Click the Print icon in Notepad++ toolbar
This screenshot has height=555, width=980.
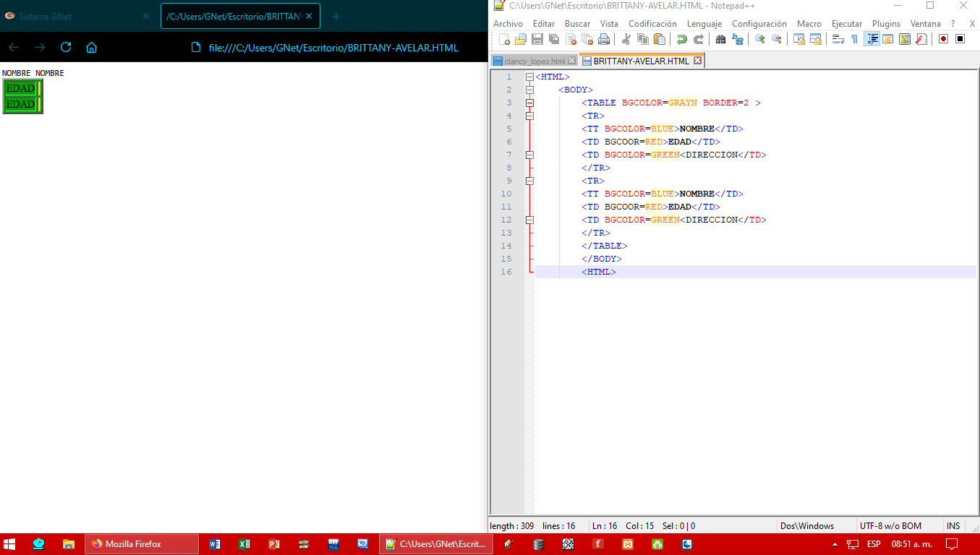click(604, 39)
